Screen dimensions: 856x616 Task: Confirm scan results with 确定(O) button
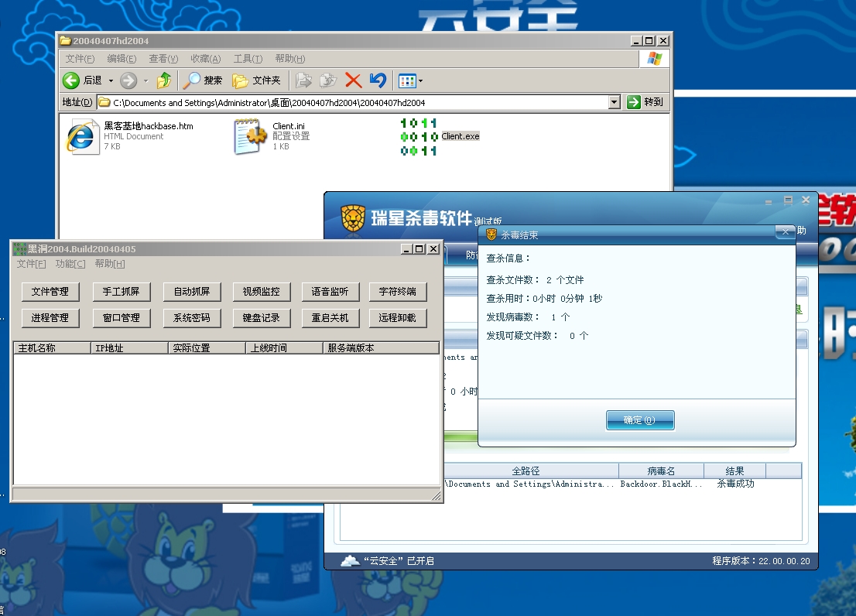[x=640, y=420]
